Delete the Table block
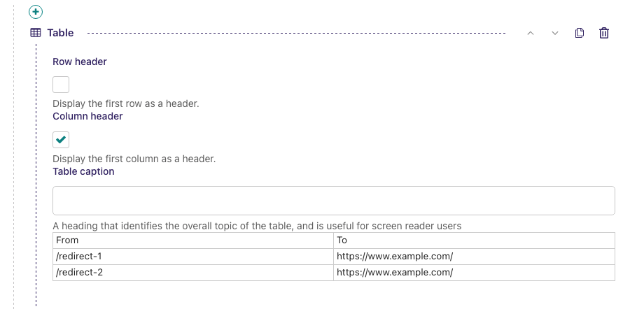This screenshot has height=309, width=644. coord(604,33)
